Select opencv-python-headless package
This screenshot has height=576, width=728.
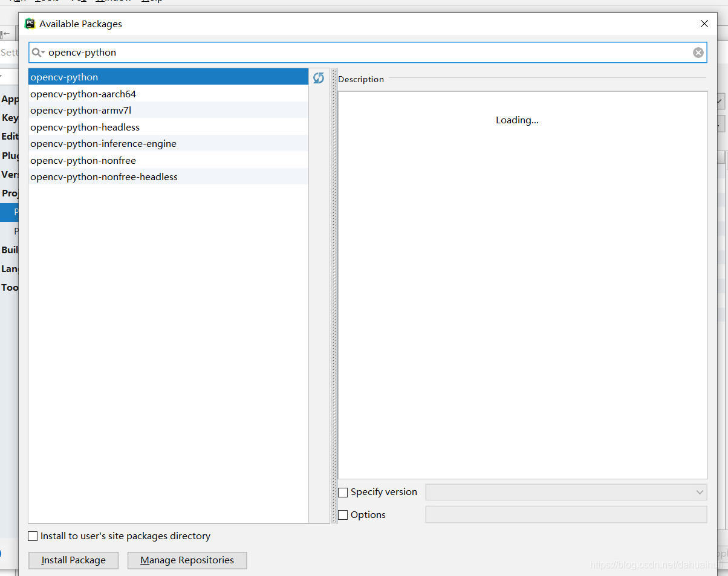[x=168, y=127]
